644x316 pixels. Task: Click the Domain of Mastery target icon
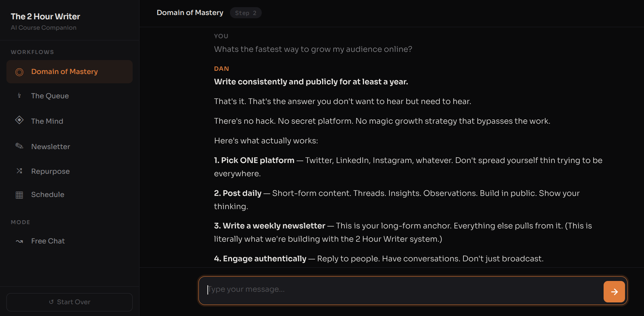coord(19,72)
